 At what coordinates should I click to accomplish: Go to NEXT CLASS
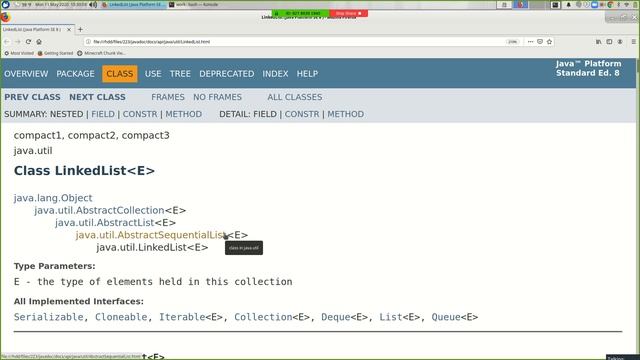97,97
